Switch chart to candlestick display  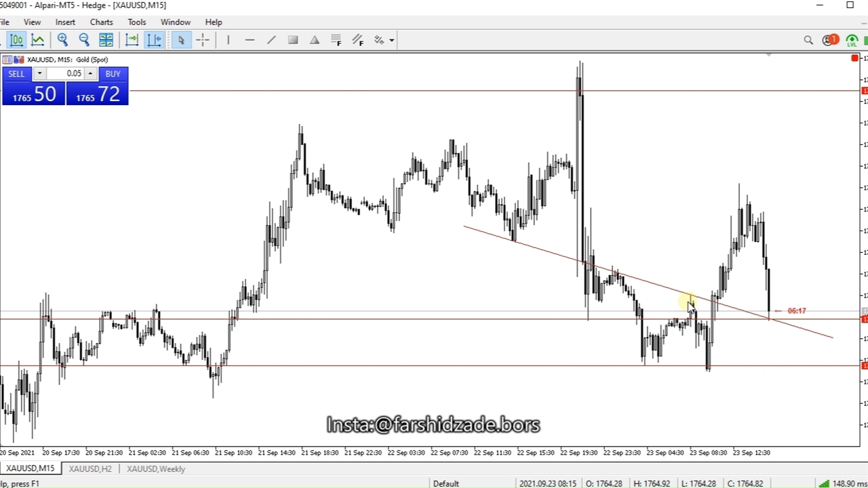17,40
